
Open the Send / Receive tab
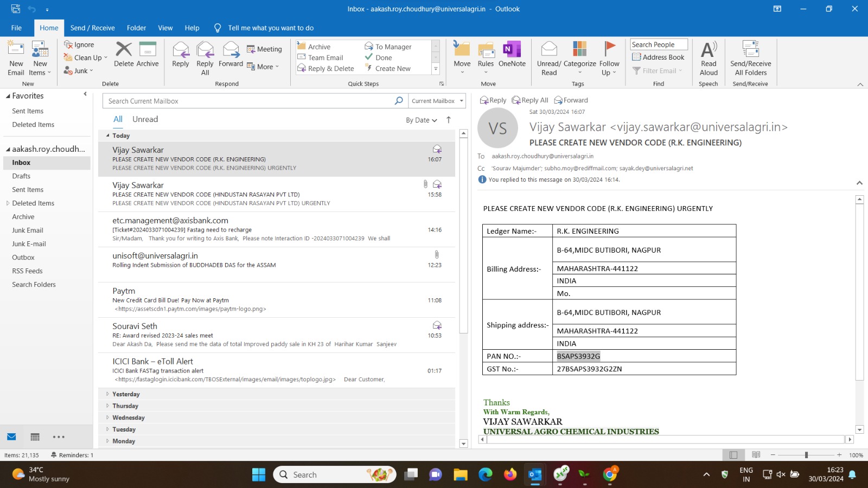(x=92, y=28)
